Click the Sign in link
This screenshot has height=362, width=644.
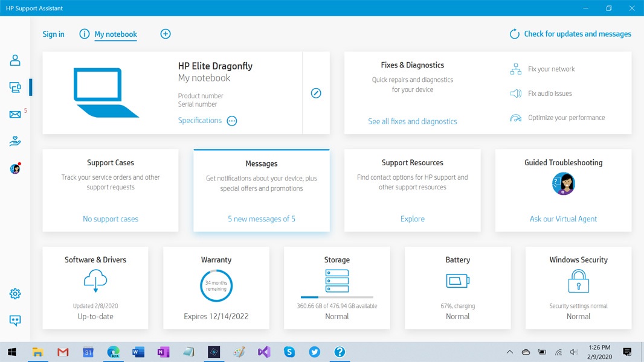click(53, 34)
